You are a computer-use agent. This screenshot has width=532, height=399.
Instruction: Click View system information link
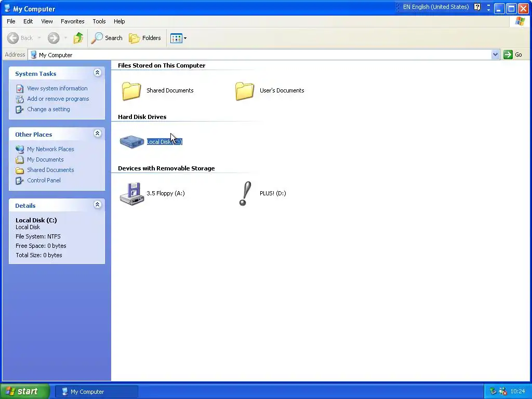(57, 88)
